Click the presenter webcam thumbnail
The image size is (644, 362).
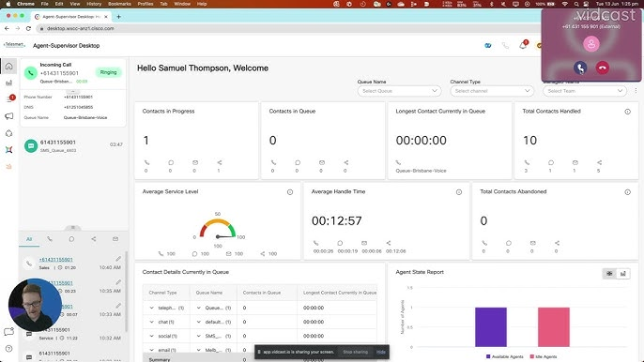[x=35, y=305]
